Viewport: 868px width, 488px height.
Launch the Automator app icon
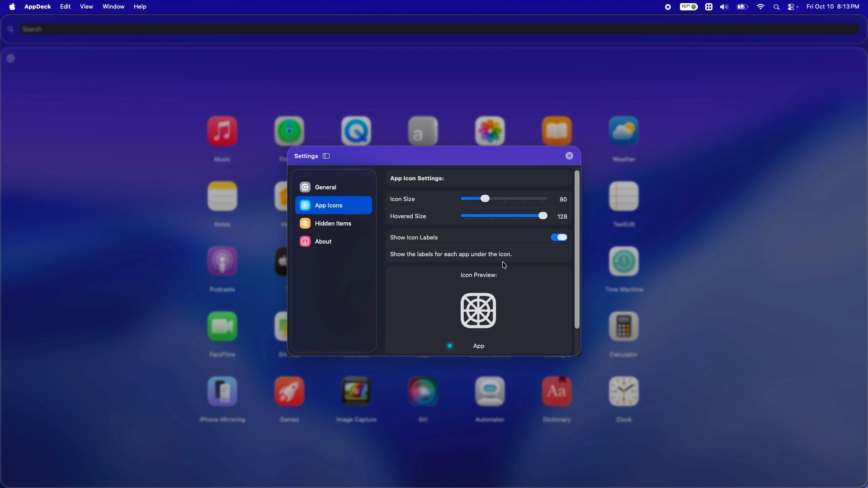[490, 392]
